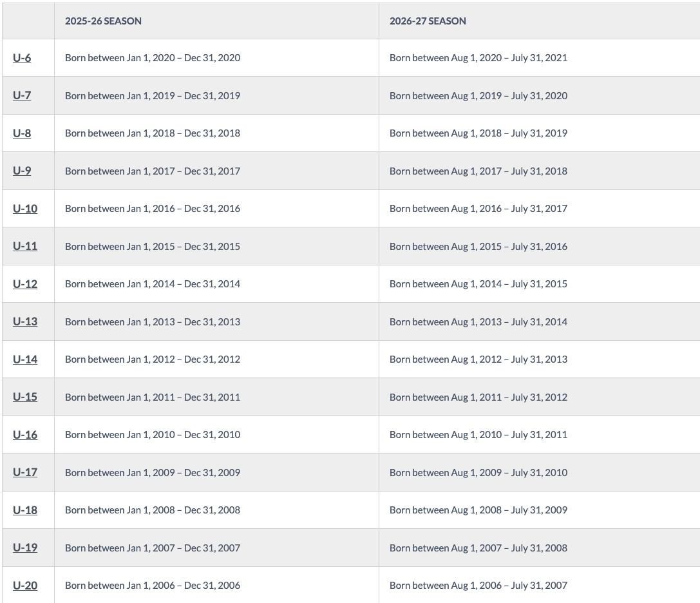This screenshot has height=603, width=700.
Task: Click the U-7 age group link
Action: click(22, 95)
